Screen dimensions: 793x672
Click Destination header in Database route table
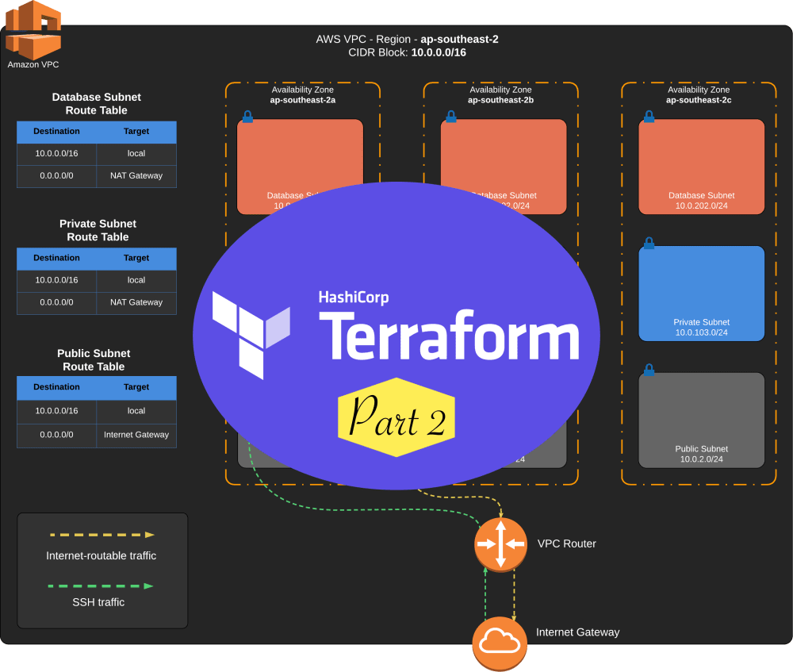click(x=56, y=132)
